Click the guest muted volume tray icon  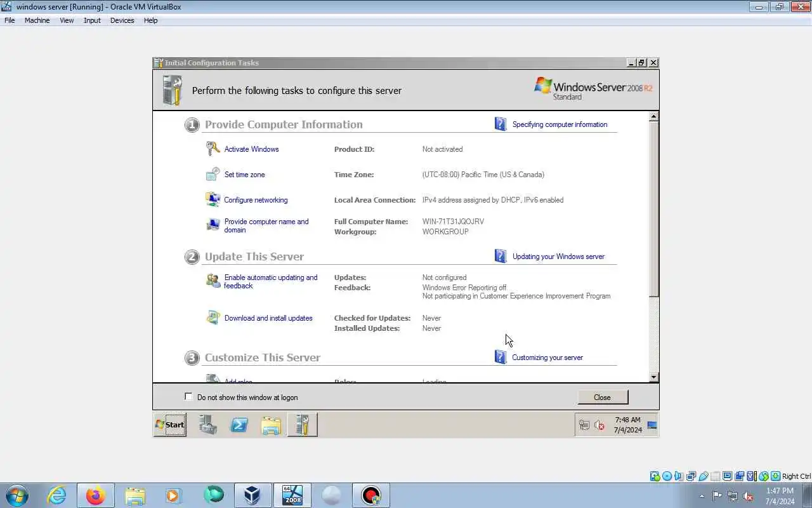[x=599, y=425]
